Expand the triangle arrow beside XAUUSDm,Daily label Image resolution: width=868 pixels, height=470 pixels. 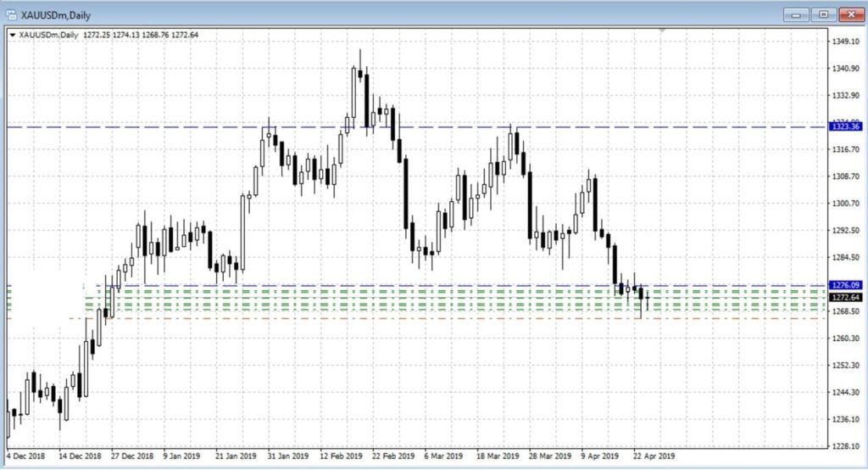[11, 35]
